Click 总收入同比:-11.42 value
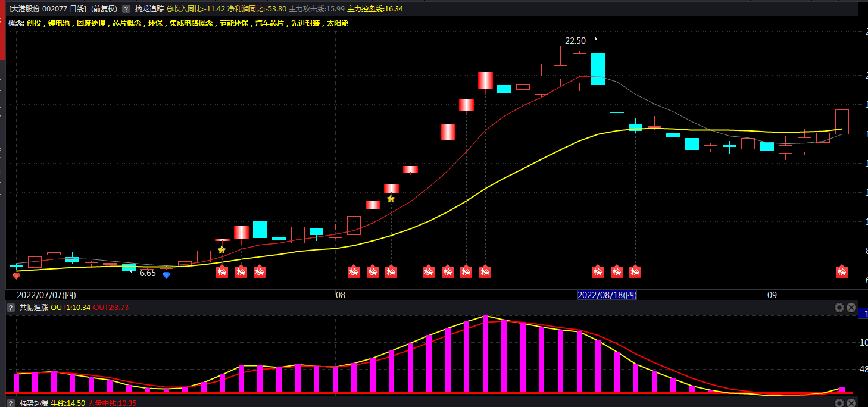The height and width of the screenshot is (407, 868). (x=195, y=9)
